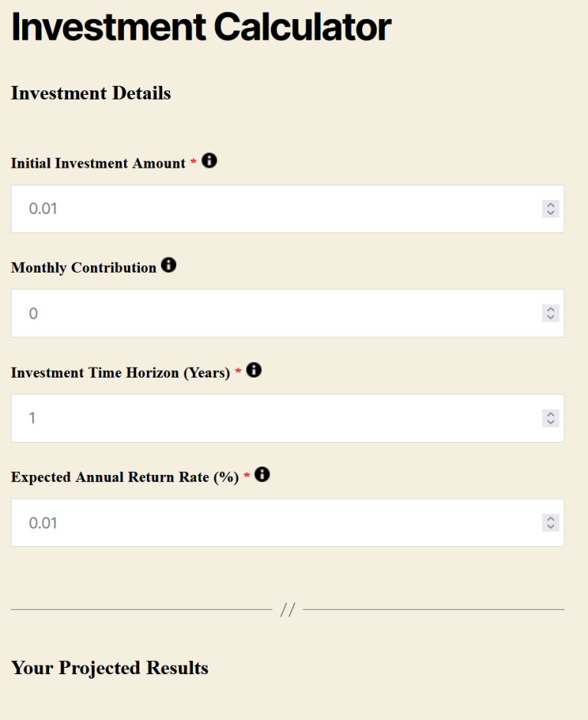
Task: Decrease the Expected Annual Return Rate percentage
Action: coord(550,526)
